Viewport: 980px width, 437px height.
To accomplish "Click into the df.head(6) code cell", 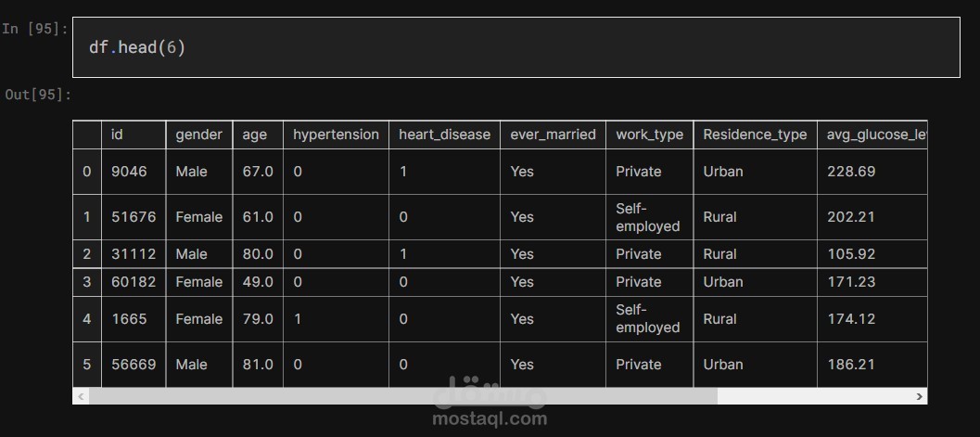I will pyautogui.click(x=516, y=47).
